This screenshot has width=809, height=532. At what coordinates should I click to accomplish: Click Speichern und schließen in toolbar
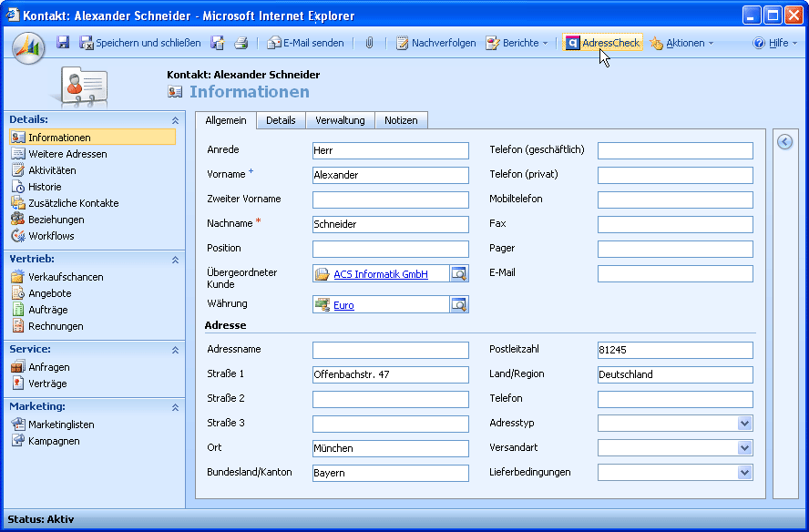(x=139, y=43)
